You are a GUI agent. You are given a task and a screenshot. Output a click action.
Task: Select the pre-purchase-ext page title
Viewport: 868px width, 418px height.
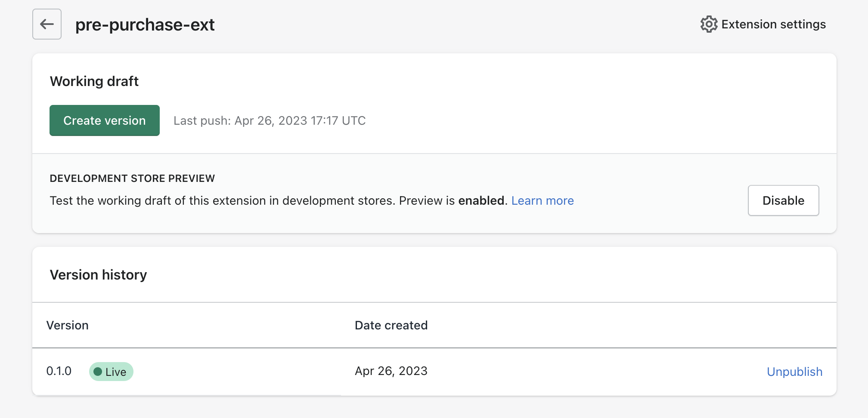click(x=145, y=25)
